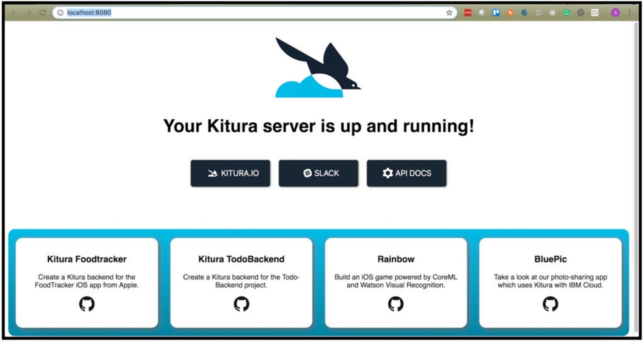Open the Trello extension icon
Screen dimensions: 644x342
tap(496, 13)
